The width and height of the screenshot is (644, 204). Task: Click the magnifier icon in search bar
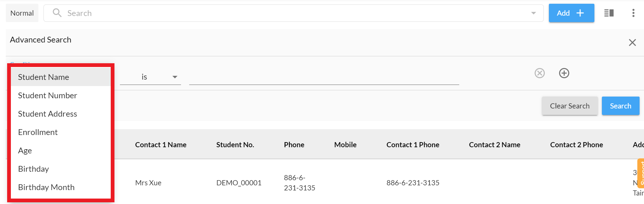pyautogui.click(x=57, y=13)
